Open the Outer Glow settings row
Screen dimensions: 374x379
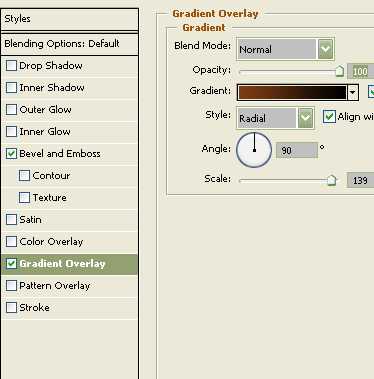(x=70, y=110)
